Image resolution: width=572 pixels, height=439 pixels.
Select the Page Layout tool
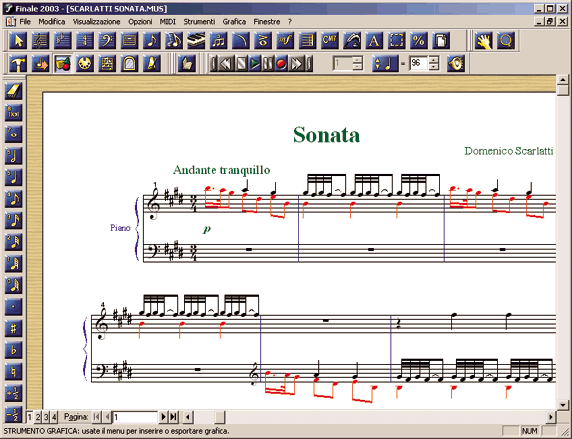click(x=441, y=41)
